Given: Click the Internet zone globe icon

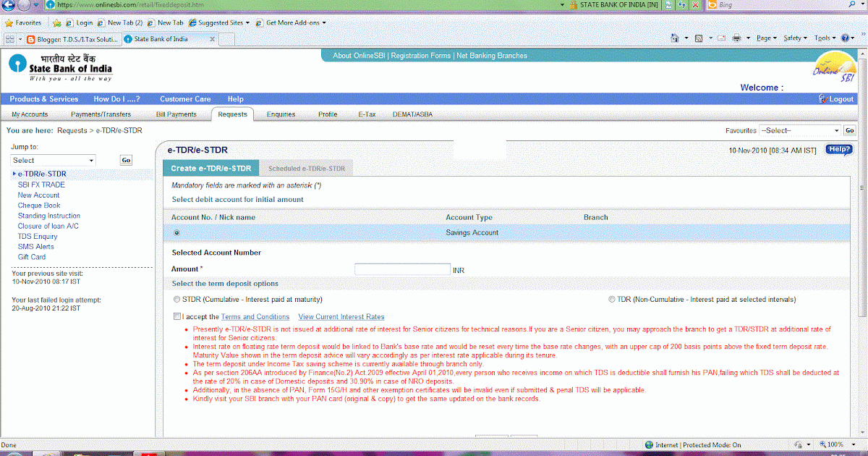Looking at the screenshot, I should [x=650, y=444].
